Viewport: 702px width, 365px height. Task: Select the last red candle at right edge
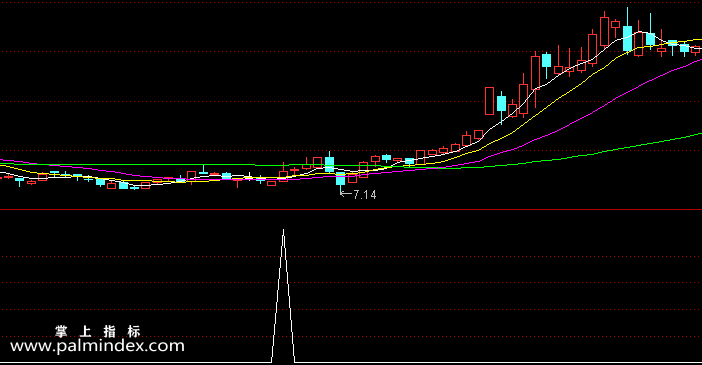click(x=696, y=50)
